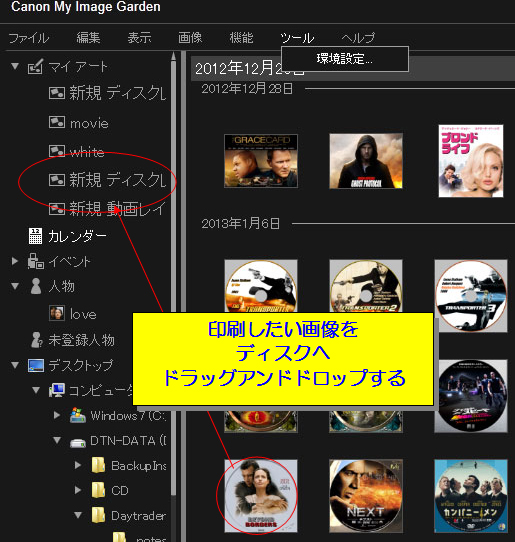Open the Calendar (カレンダー) icon

(x=35, y=236)
